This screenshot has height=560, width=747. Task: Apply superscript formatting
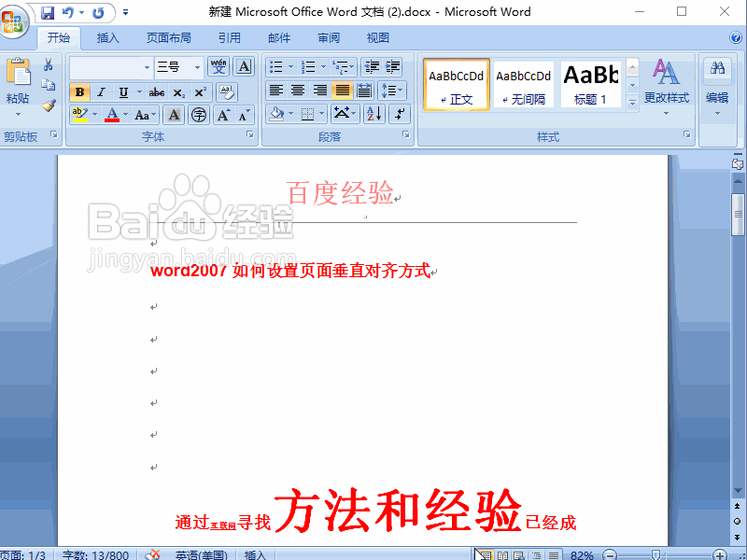click(x=200, y=92)
